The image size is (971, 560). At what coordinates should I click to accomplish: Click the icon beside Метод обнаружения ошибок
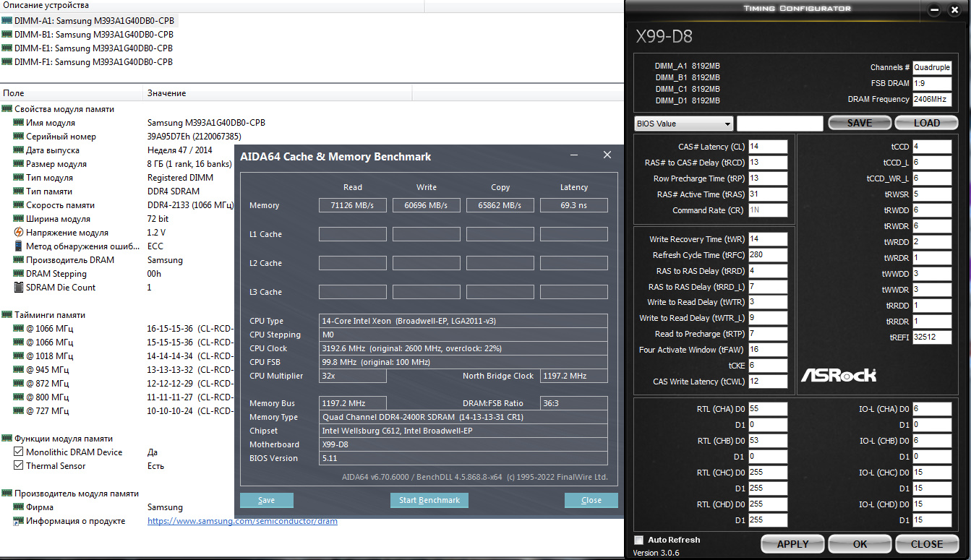click(19, 246)
